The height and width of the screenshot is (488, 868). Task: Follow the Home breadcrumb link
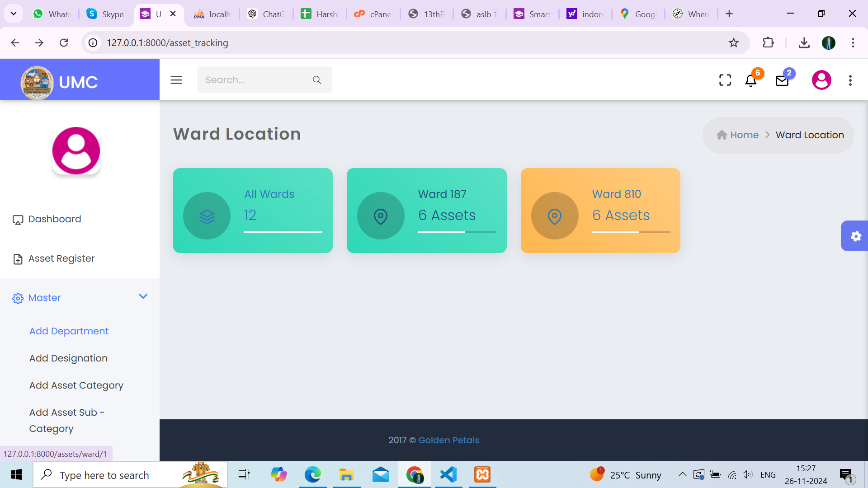[x=744, y=135]
